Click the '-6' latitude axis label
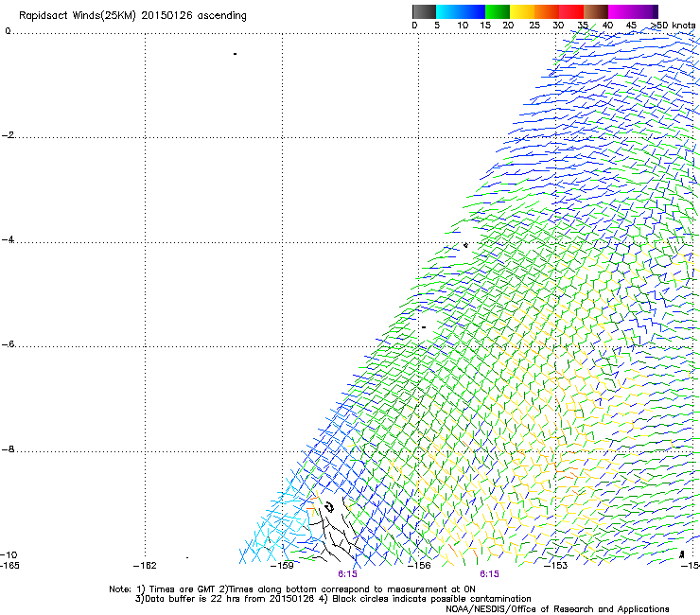This screenshot has height=615, width=700. point(8,344)
